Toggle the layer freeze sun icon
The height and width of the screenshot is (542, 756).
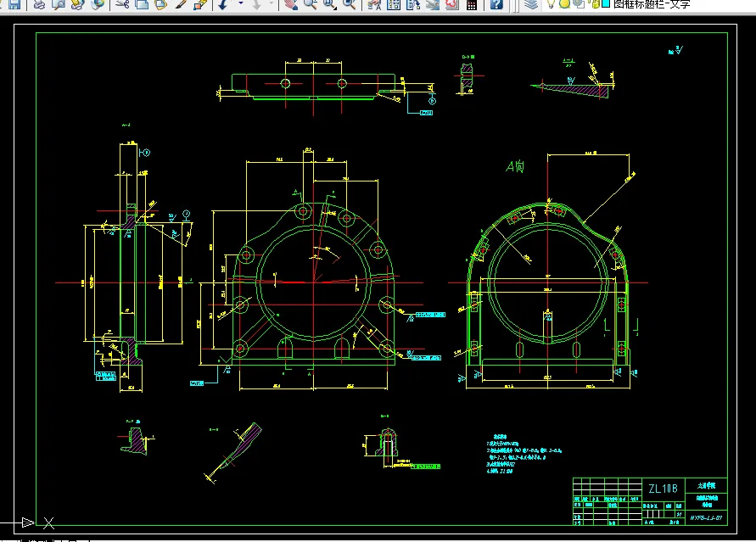564,4
